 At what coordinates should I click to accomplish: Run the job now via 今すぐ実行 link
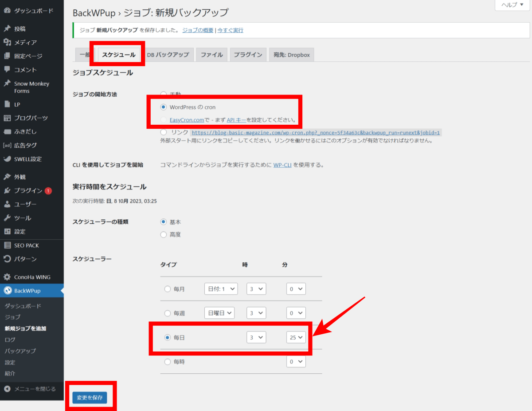pyautogui.click(x=231, y=30)
